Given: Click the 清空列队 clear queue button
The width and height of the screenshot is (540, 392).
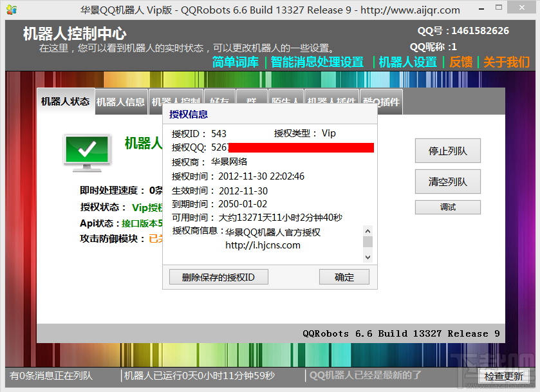Looking at the screenshot, I should 447,182.
